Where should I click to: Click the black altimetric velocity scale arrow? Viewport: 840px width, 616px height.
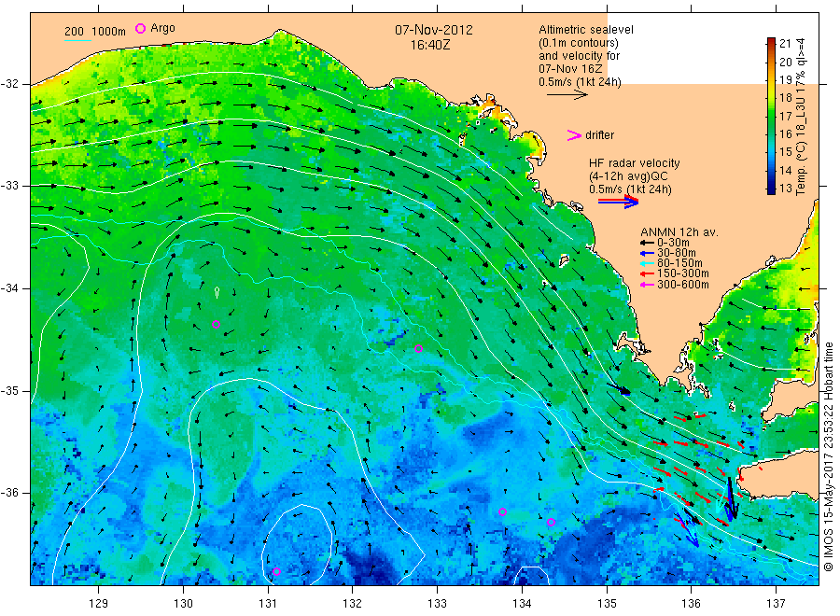567,95
